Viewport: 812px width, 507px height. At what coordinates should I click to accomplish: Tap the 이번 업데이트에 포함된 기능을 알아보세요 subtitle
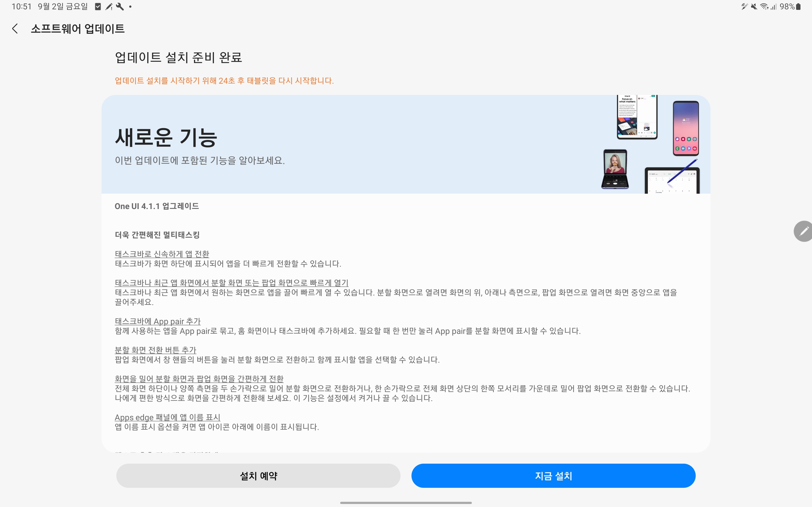point(200,160)
